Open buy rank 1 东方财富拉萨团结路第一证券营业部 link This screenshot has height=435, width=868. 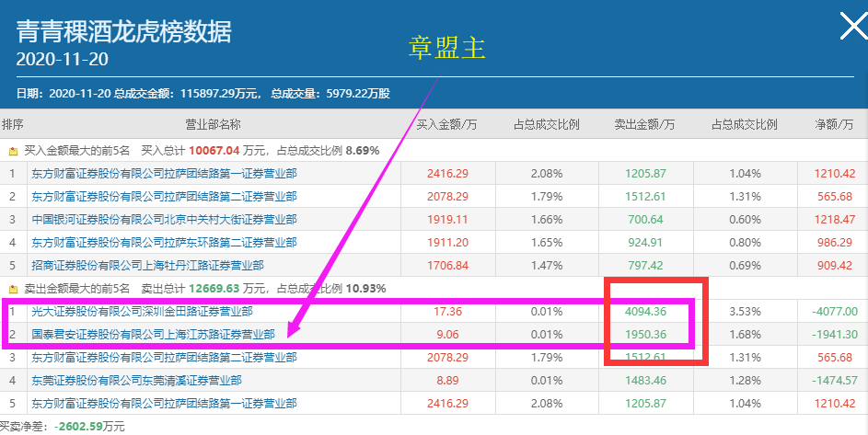click(165, 174)
